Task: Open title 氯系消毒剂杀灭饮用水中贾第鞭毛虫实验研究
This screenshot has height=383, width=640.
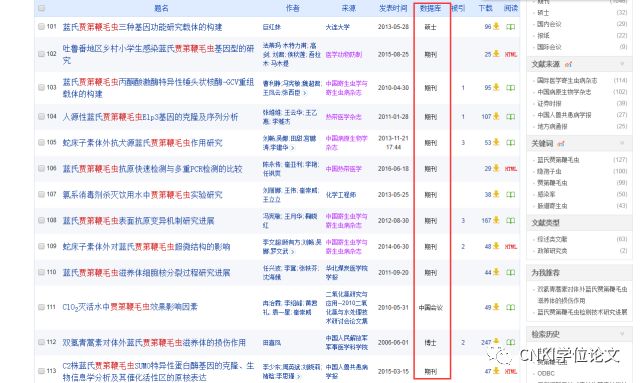Action: (142, 195)
